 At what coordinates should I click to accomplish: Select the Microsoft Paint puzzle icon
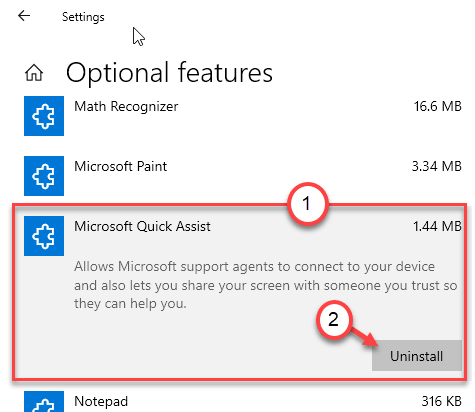click(x=44, y=176)
